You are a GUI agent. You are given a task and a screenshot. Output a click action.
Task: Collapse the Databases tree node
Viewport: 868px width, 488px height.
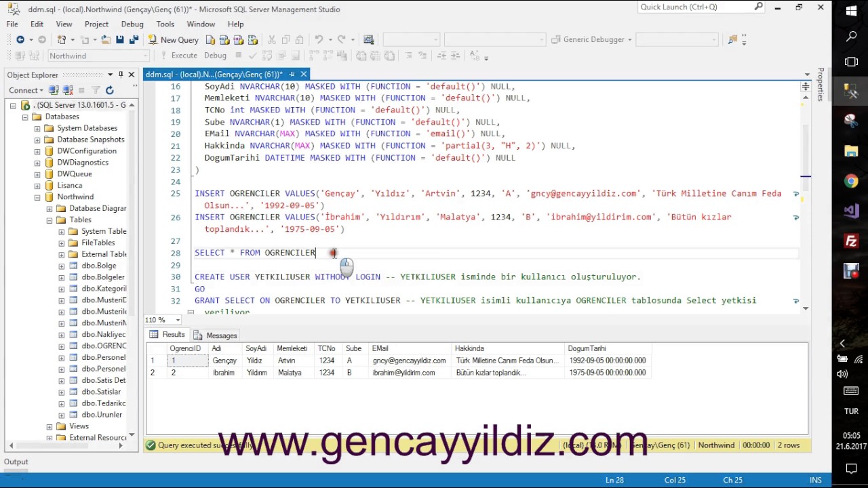25,117
